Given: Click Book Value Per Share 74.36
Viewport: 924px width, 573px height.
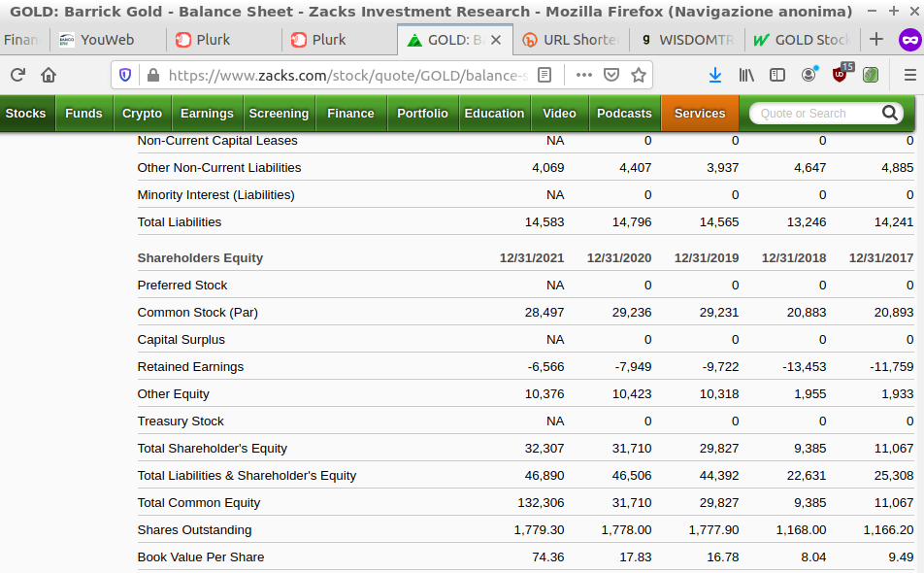Looking at the screenshot, I should [x=547, y=557].
